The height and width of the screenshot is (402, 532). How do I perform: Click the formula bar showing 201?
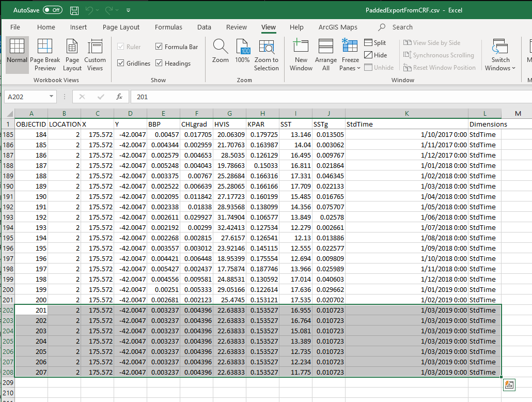click(x=331, y=97)
